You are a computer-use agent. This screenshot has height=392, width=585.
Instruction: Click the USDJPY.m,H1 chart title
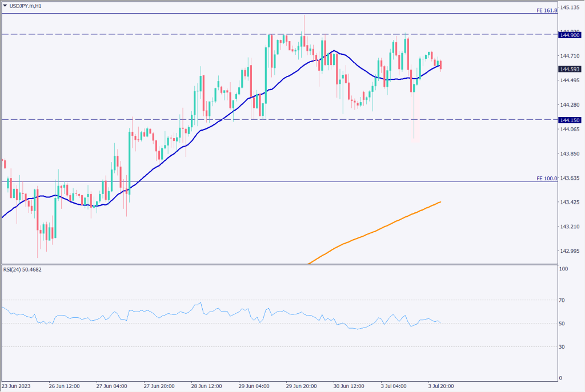pos(26,6)
